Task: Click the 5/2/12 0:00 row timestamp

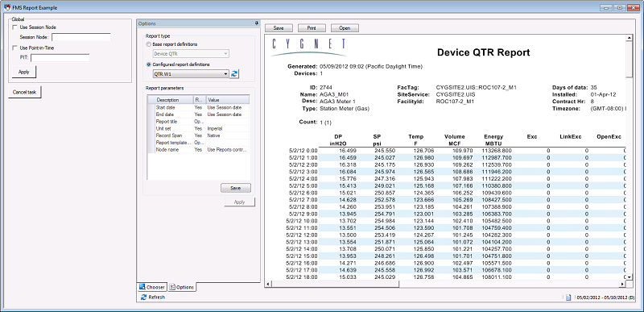Action: click(303, 151)
